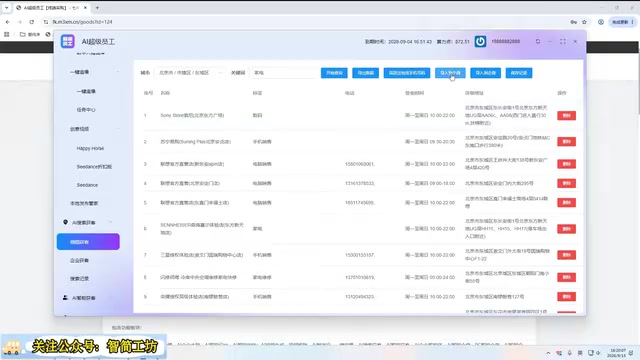The width and height of the screenshot is (640, 360).
Task: Open the bookmarks bar folder icon
Action: [23, 34]
